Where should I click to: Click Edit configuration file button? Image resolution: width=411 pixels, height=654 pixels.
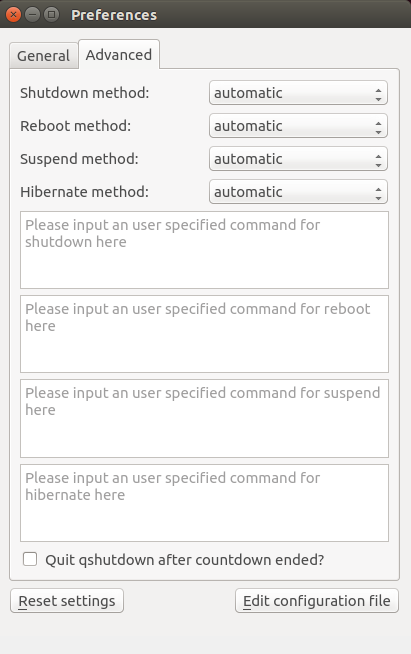317,601
